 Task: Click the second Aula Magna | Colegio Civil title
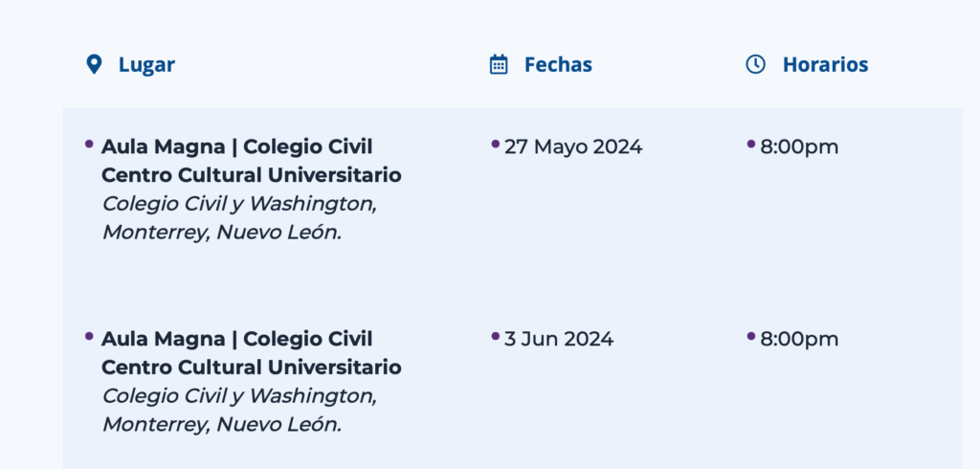pyautogui.click(x=237, y=340)
